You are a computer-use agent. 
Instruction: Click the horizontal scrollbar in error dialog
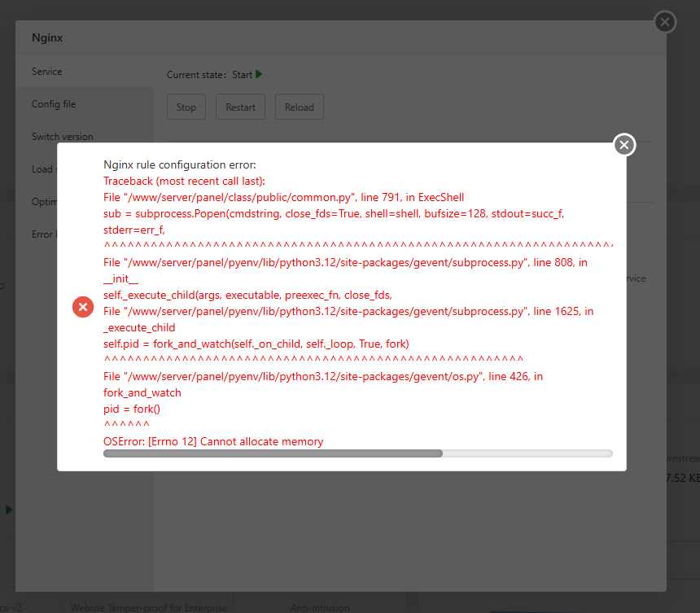coord(273,453)
